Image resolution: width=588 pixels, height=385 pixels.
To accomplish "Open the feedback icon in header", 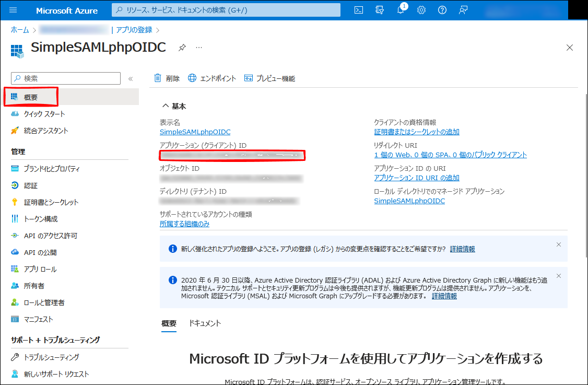I will click(463, 10).
